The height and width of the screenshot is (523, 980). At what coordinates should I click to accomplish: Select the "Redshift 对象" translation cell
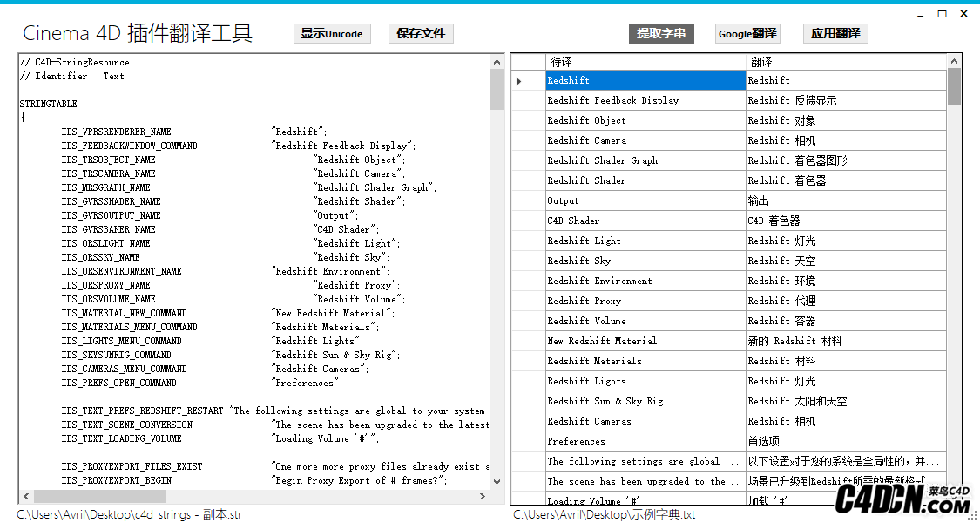846,121
